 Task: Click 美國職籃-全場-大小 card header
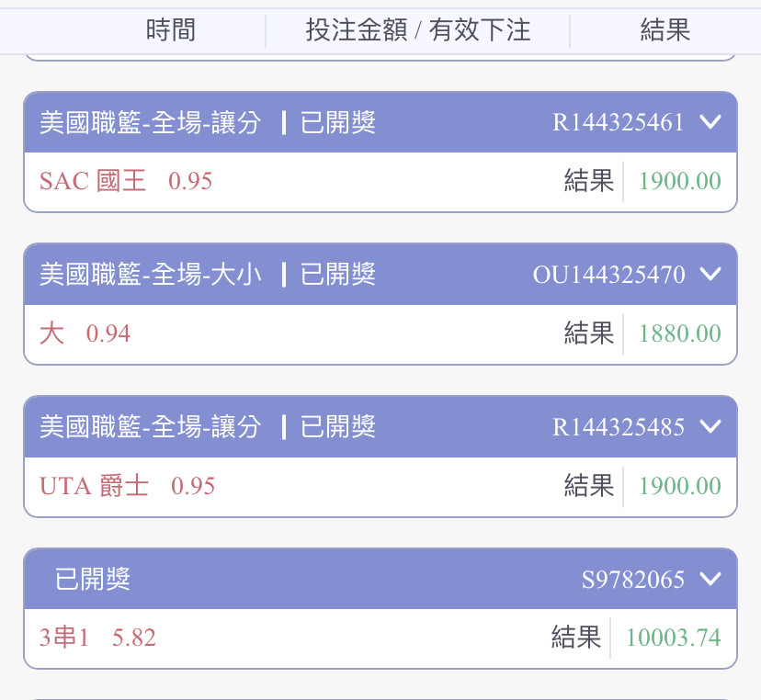click(x=151, y=274)
